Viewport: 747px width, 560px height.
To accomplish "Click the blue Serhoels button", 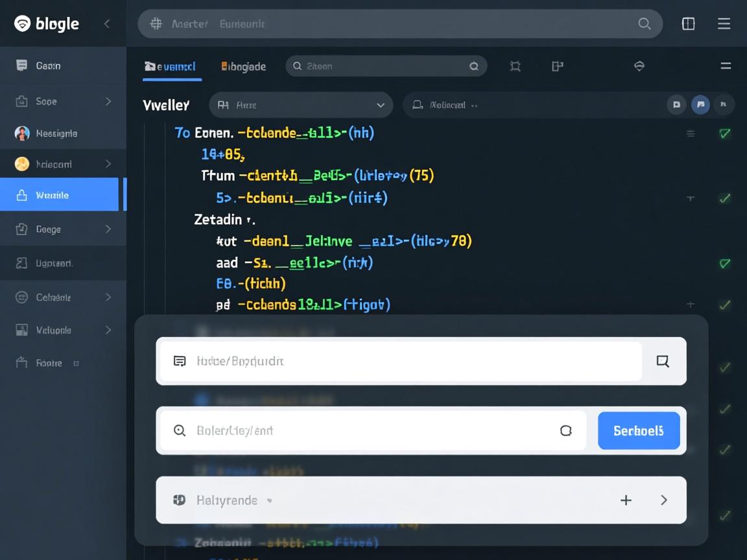I will coord(638,430).
